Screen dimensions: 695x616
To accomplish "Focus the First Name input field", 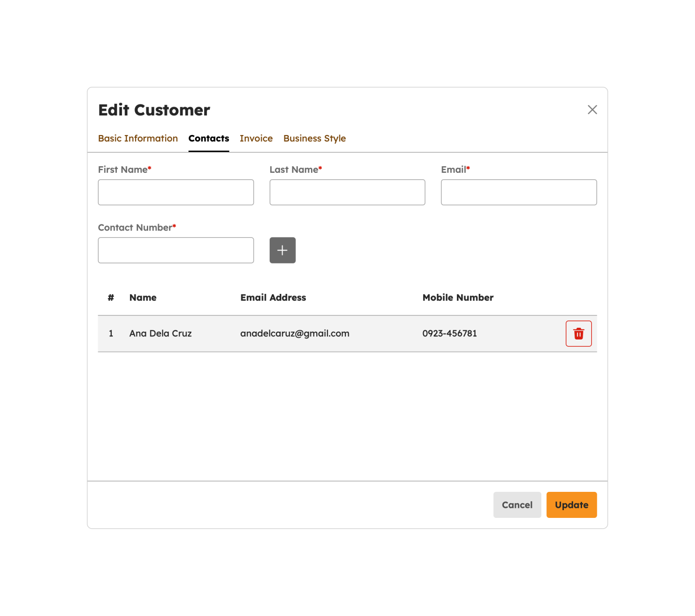I will (x=176, y=192).
